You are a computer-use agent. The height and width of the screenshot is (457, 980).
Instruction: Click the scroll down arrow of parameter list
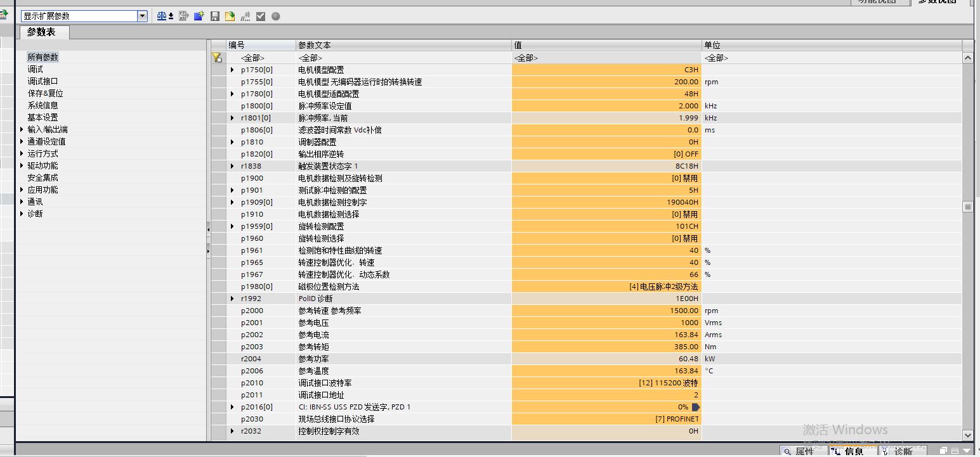coord(967,435)
